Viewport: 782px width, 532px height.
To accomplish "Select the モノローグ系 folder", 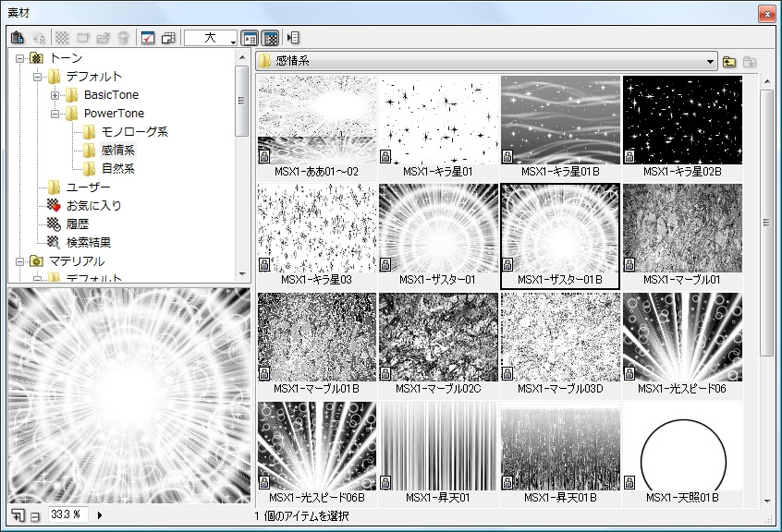I will coord(135,131).
